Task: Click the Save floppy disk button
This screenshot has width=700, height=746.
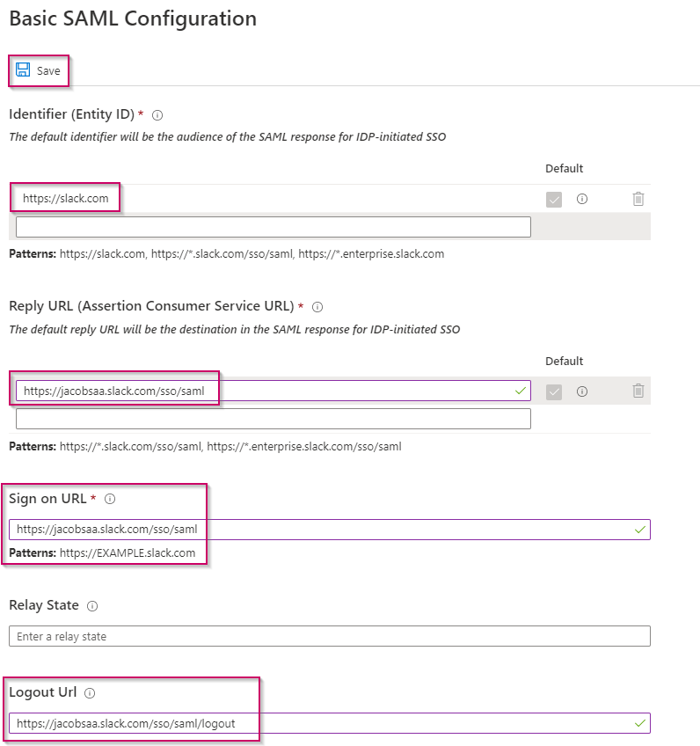Action: click(x=39, y=70)
